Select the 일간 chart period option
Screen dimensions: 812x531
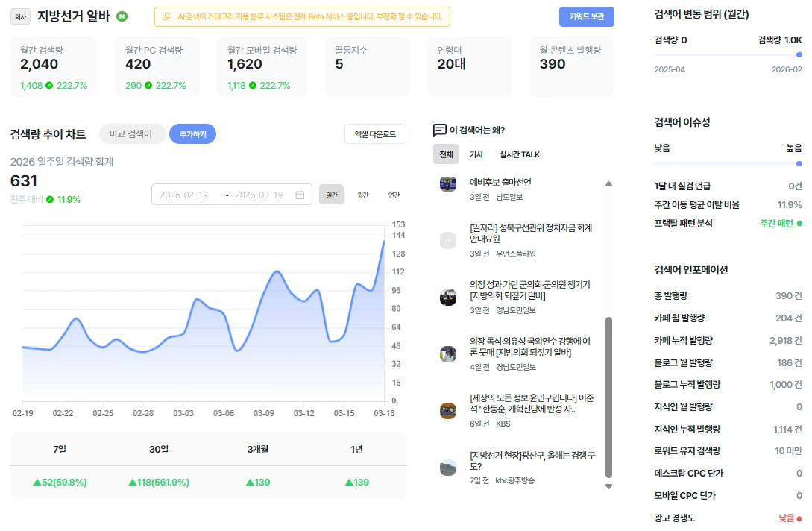331,195
